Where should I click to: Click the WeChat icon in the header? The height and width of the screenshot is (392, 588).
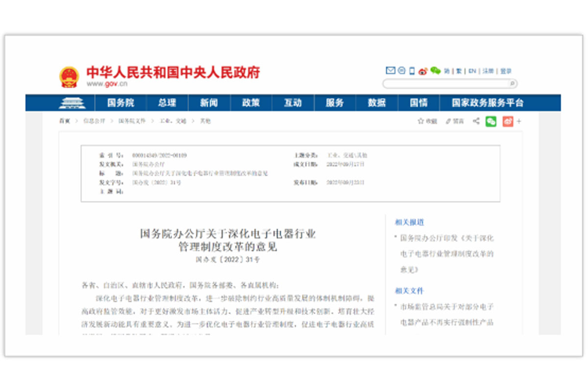click(x=435, y=70)
